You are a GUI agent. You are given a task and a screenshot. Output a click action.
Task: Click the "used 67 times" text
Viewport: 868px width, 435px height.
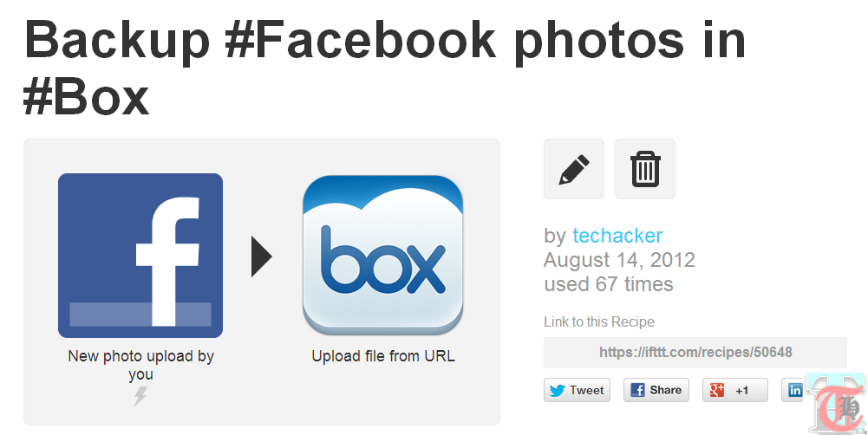(609, 284)
